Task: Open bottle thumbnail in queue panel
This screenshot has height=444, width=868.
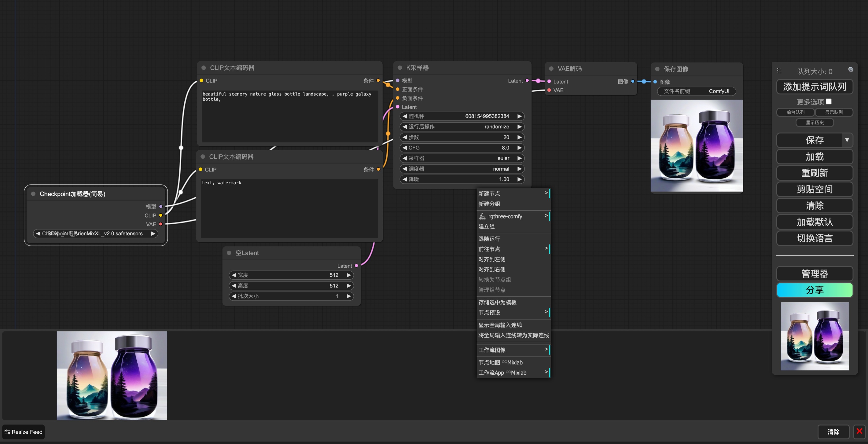Action: (x=815, y=336)
